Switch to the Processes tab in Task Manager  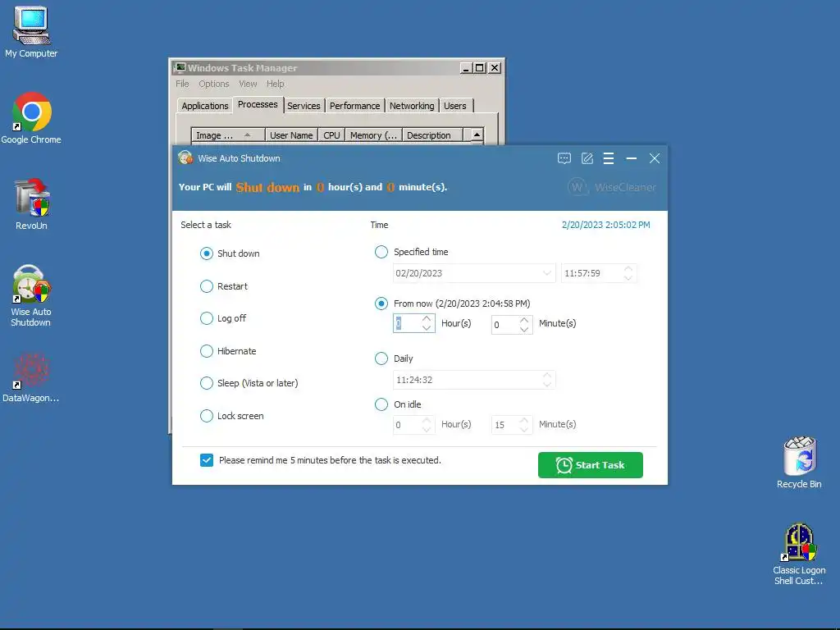coord(258,104)
